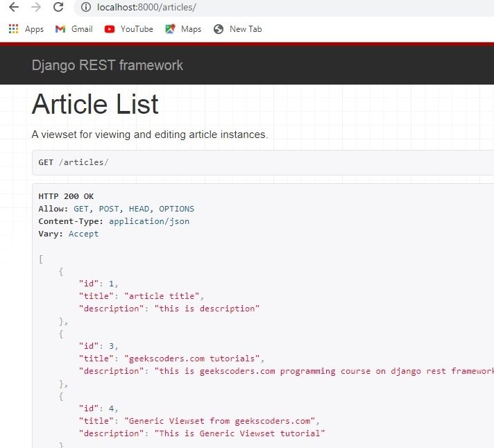
Task: Click the GET /articles/ request line
Action: tap(74, 162)
